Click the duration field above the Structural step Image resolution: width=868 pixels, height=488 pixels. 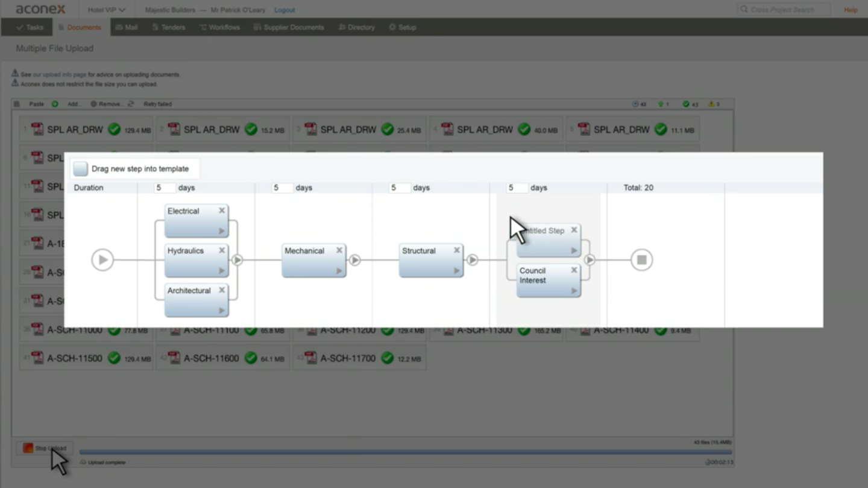[400, 188]
